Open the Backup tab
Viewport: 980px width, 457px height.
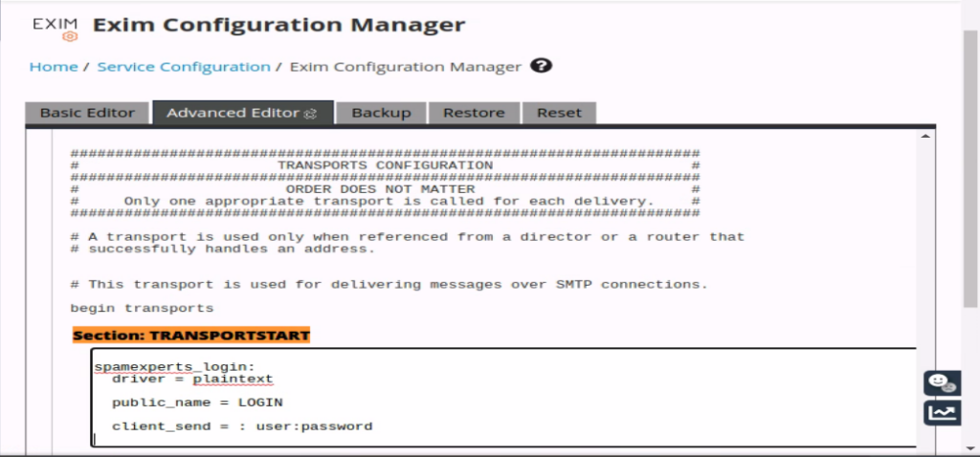pyautogui.click(x=381, y=113)
